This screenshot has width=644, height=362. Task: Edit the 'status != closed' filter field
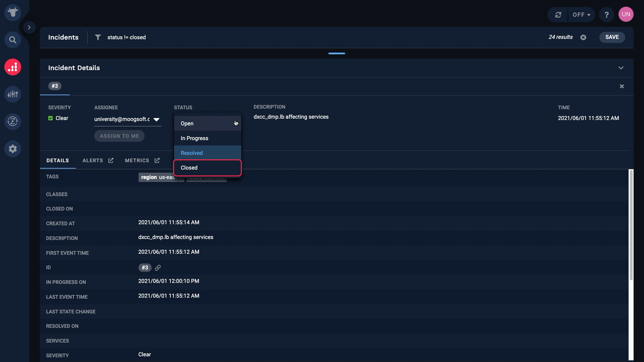(x=126, y=37)
